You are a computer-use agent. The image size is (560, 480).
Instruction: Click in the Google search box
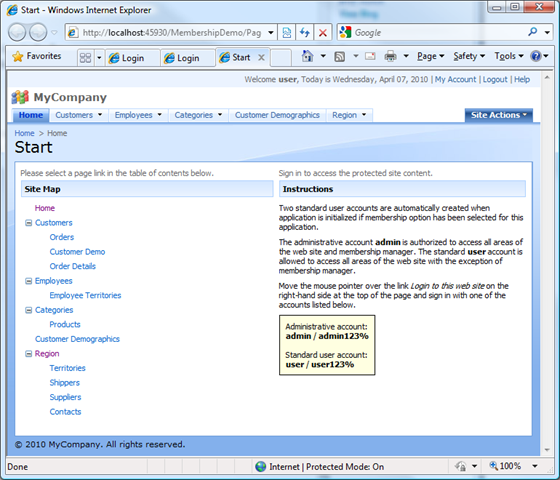click(x=439, y=33)
